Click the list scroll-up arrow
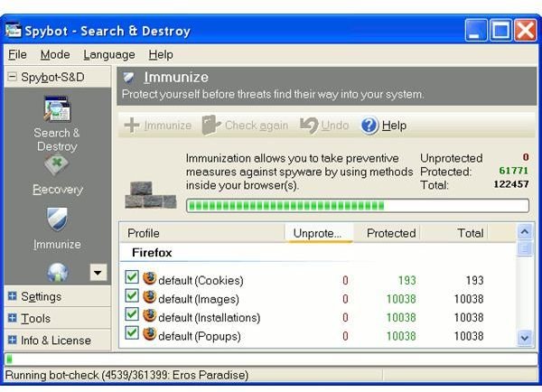This screenshot has height=392, width=542. click(x=524, y=231)
